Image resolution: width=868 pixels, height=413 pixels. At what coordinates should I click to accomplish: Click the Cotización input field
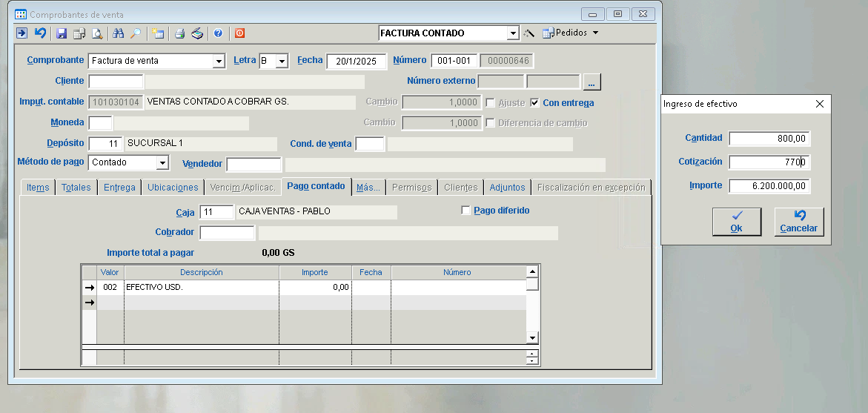pyautogui.click(x=769, y=162)
